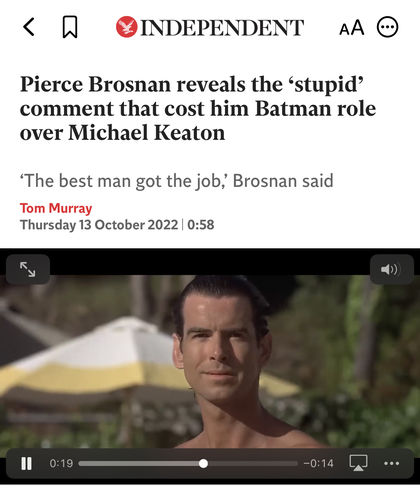Seek near the end of video timeline

pos(292,463)
